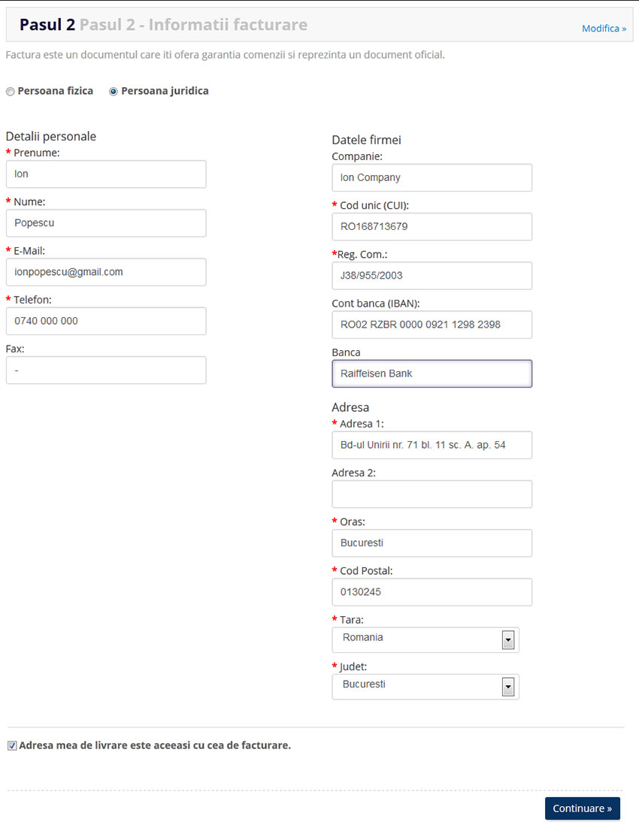Select Persoana fizica radio button
Viewport: 639px width, 840px height.
pos(11,92)
